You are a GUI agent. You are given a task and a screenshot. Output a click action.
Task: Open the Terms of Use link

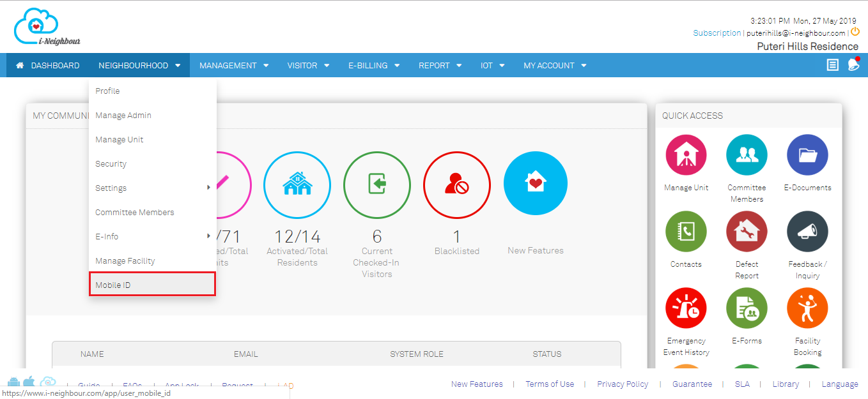(x=550, y=384)
